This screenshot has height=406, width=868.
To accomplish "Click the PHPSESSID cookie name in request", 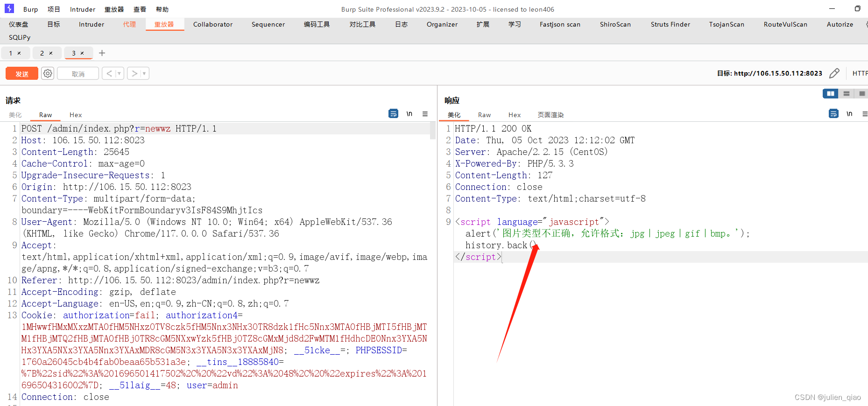I will (379, 350).
